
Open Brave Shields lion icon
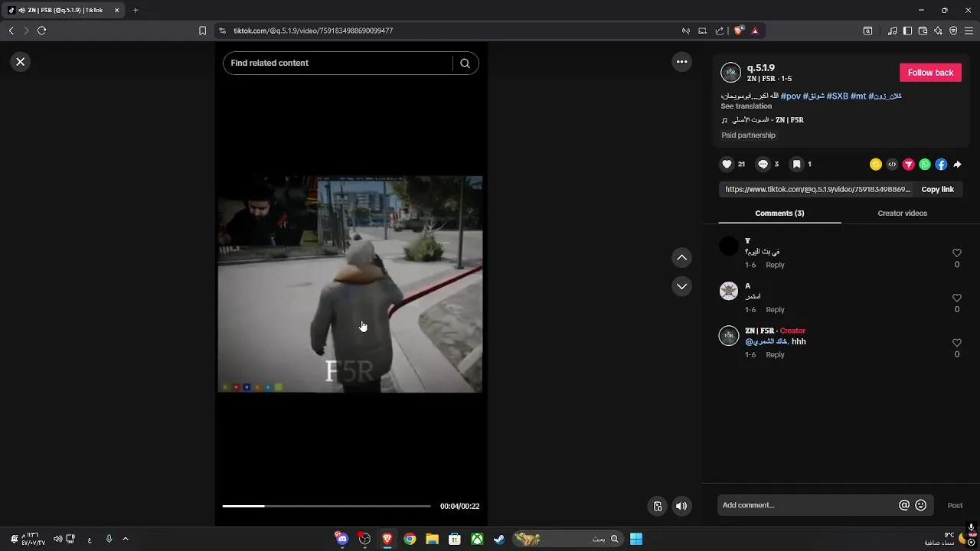coord(738,31)
